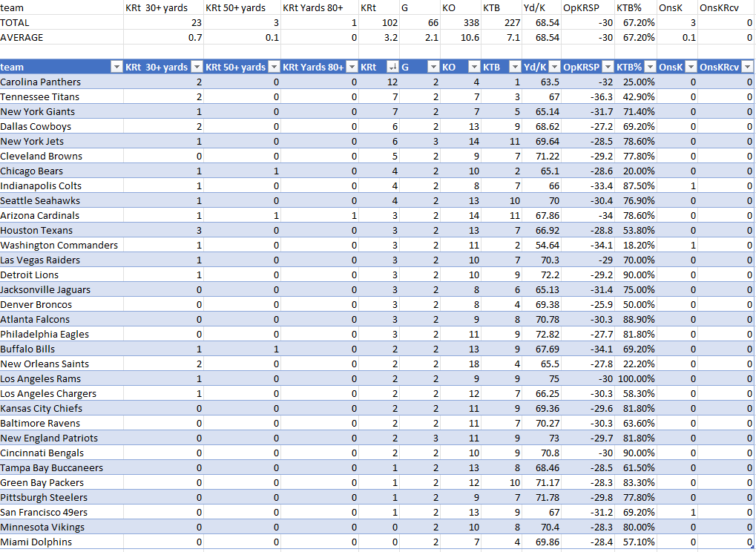Screen dimensions: 756x552
Task: Open the KRt Yards 80+ filter dropdown
Action: [352, 67]
